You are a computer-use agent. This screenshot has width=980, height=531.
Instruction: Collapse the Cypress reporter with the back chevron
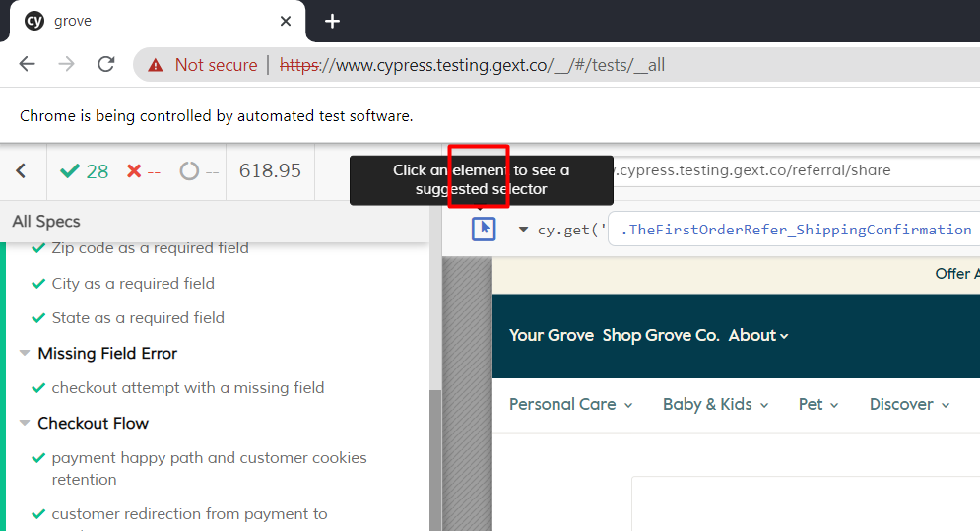click(x=22, y=170)
